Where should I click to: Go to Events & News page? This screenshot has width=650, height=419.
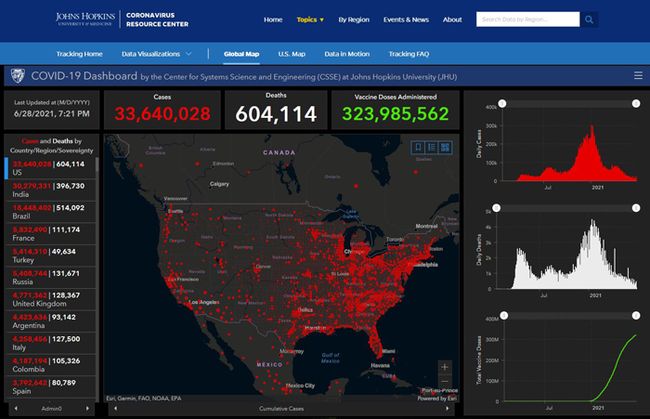click(405, 19)
